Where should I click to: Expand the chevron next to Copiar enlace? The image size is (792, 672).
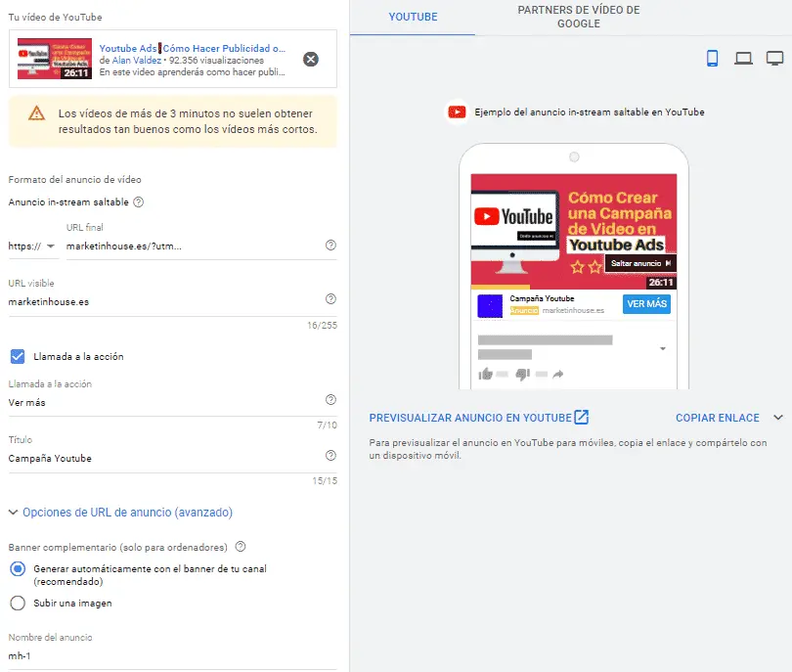click(x=778, y=418)
